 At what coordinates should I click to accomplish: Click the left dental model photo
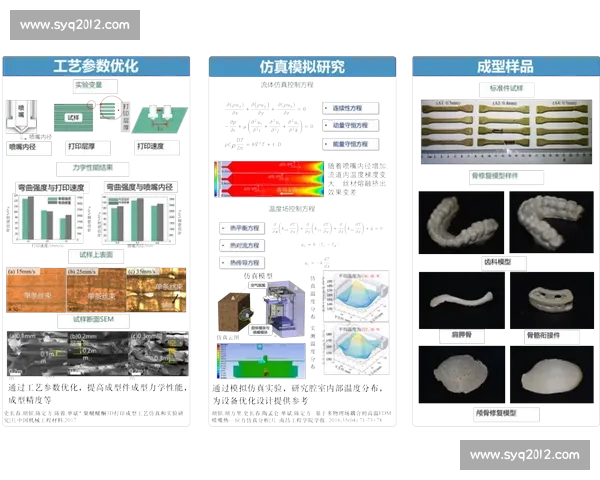pyautogui.click(x=460, y=225)
